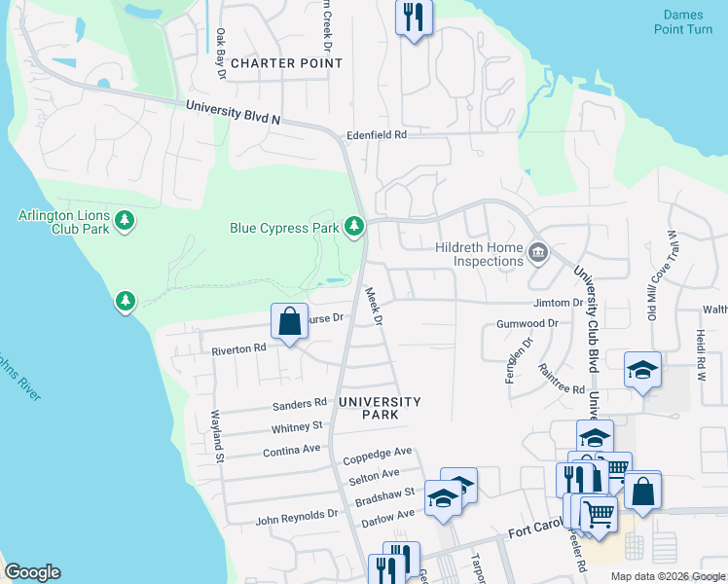728x584 pixels.
Task: Select the front graduation cap marker by Darlow Ave
Action: 444,500
